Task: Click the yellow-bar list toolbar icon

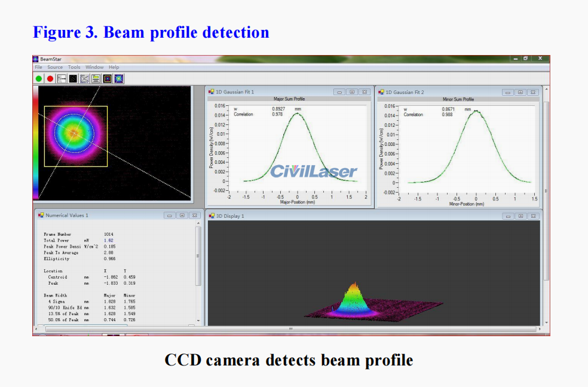Action: [x=96, y=79]
